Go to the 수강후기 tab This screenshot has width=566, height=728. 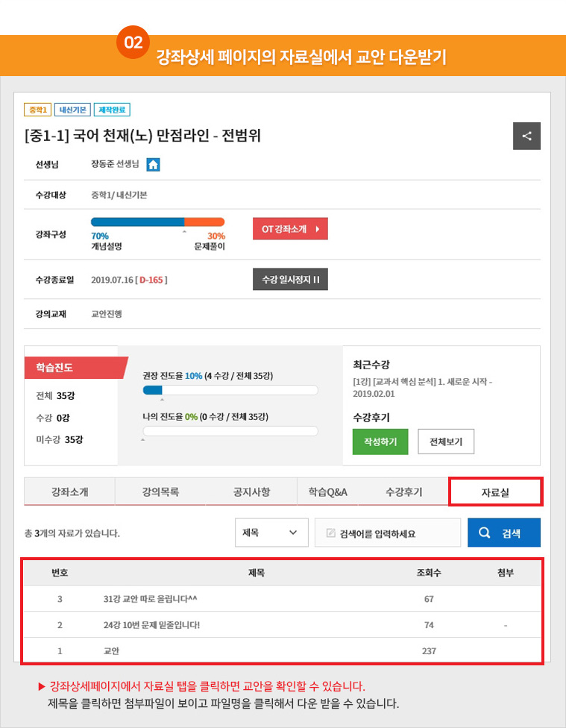click(404, 492)
